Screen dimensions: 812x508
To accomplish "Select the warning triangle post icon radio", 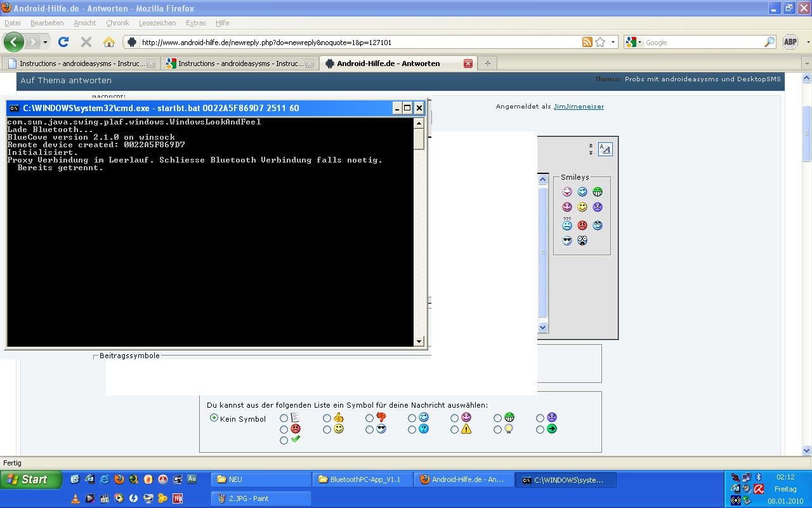I will tap(454, 430).
